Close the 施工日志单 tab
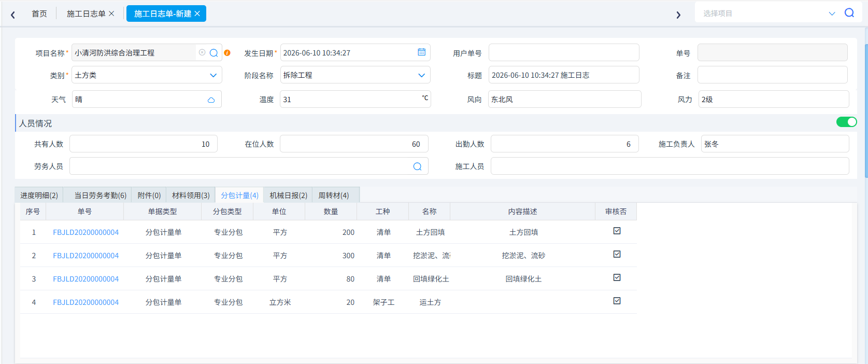This screenshot has width=868, height=364. click(111, 13)
